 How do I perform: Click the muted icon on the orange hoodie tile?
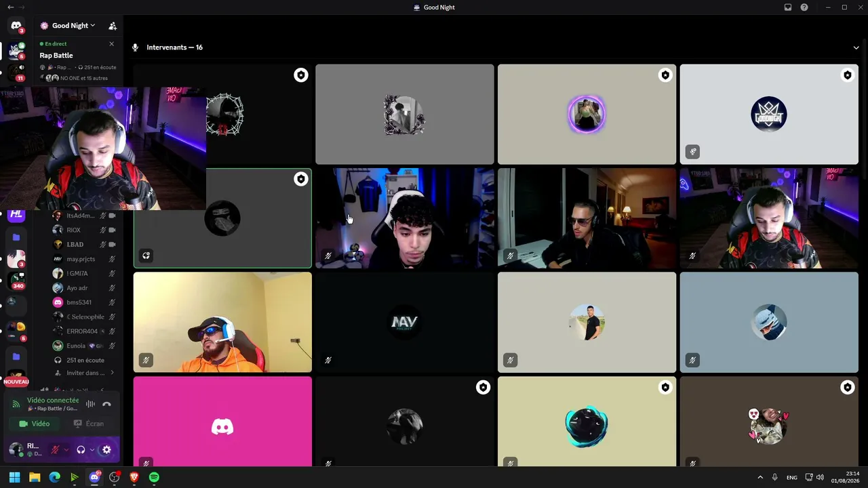pos(146,360)
